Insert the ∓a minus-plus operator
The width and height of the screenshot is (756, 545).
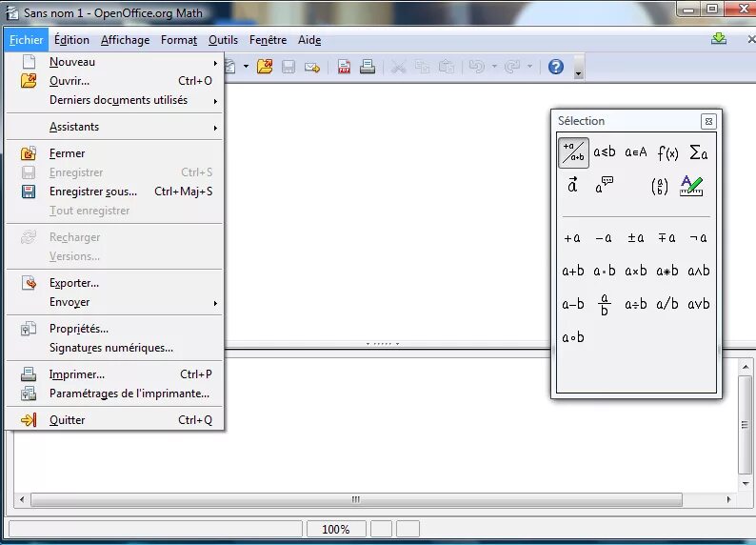[666, 238]
